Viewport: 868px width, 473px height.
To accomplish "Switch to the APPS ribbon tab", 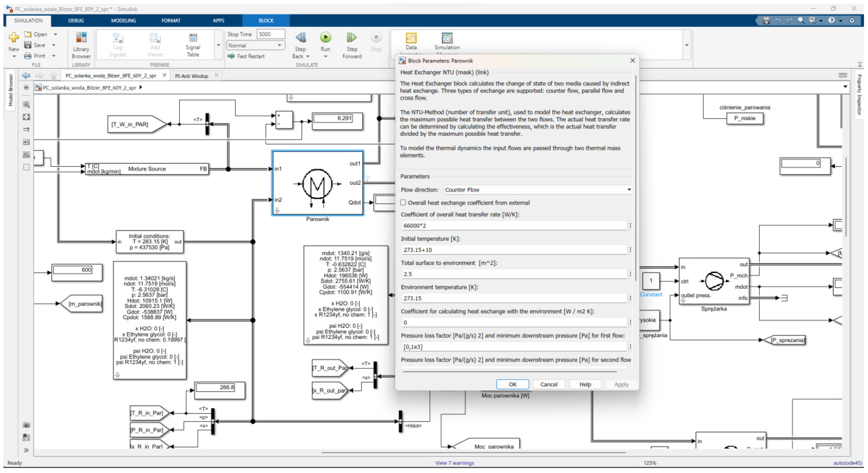I will 218,21.
